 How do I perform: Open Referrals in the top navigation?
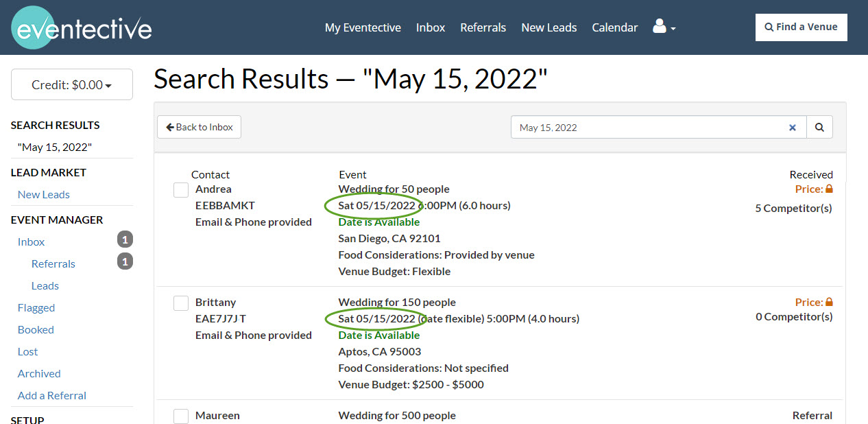[x=483, y=27]
